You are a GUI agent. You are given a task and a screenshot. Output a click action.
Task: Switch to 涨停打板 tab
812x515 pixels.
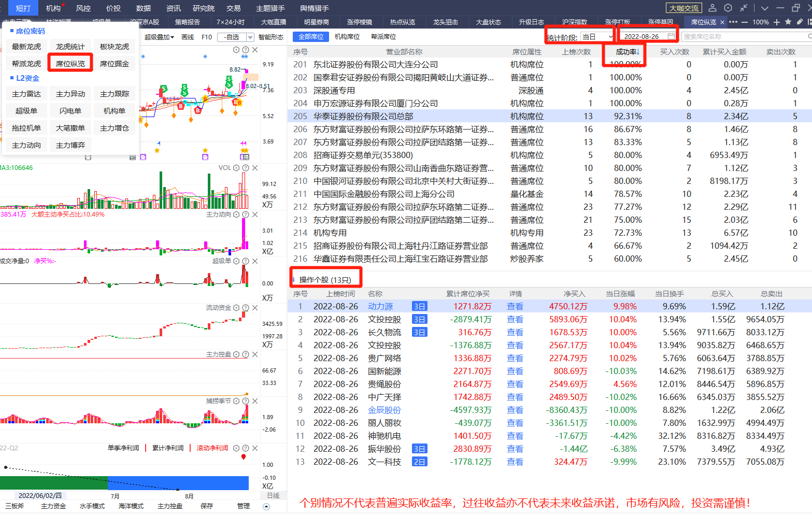(618, 22)
